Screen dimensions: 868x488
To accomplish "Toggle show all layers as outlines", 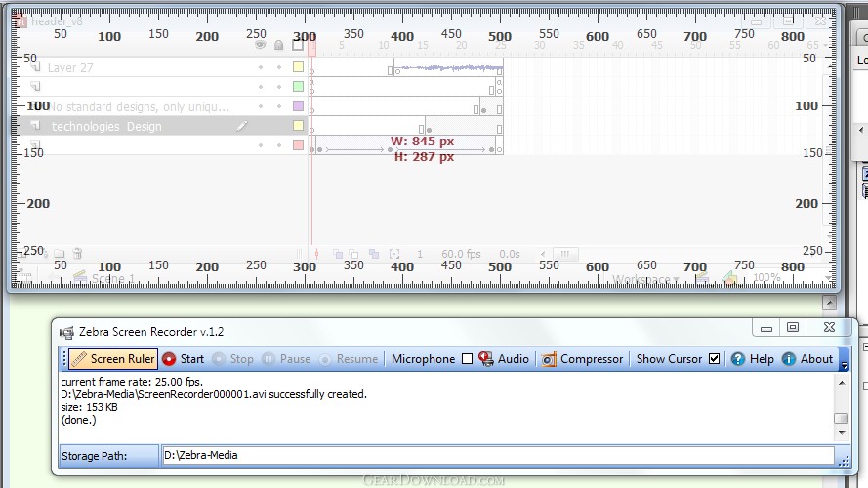I will pos(298,45).
